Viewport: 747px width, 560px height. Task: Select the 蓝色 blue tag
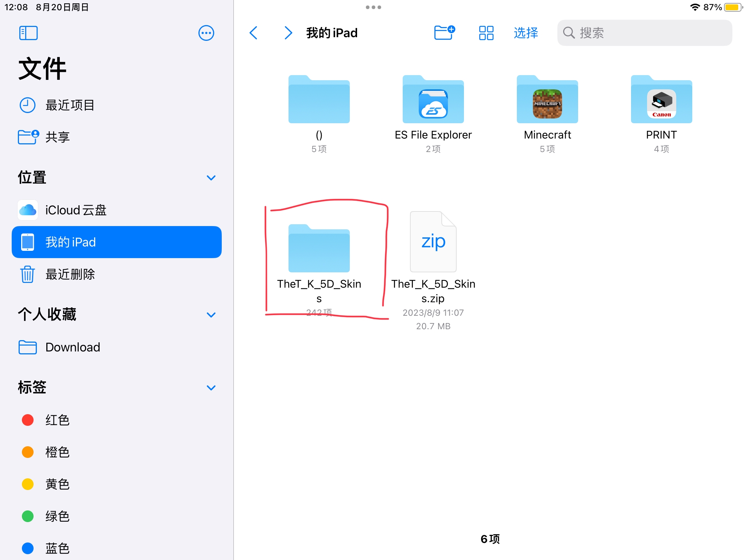pyautogui.click(x=117, y=548)
